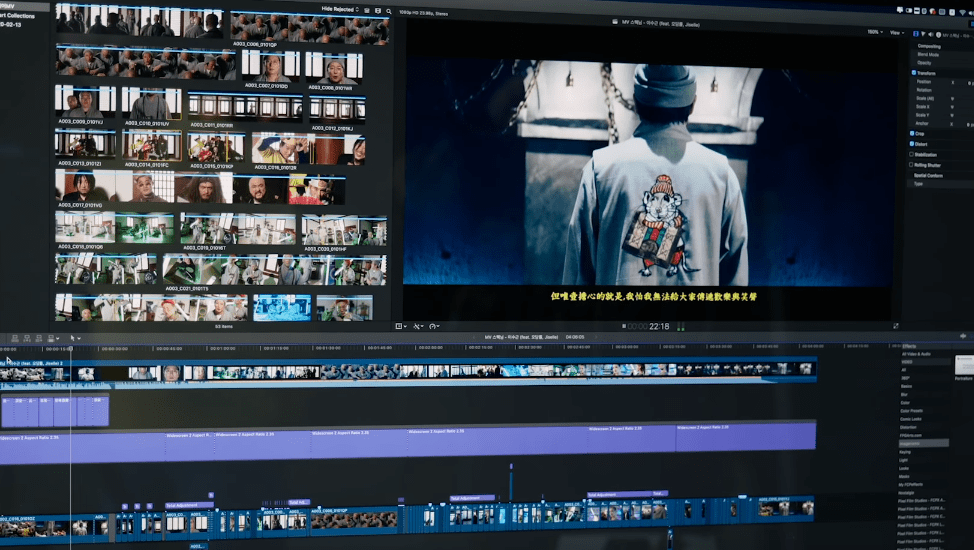Select browser clip A003_C021_0101T5 filmstrip

point(274,269)
